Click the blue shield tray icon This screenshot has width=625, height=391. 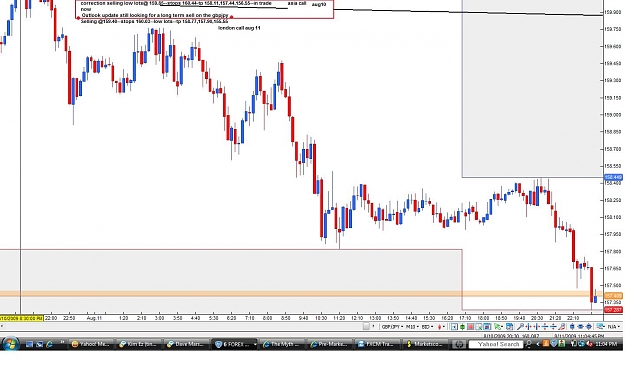(553, 344)
